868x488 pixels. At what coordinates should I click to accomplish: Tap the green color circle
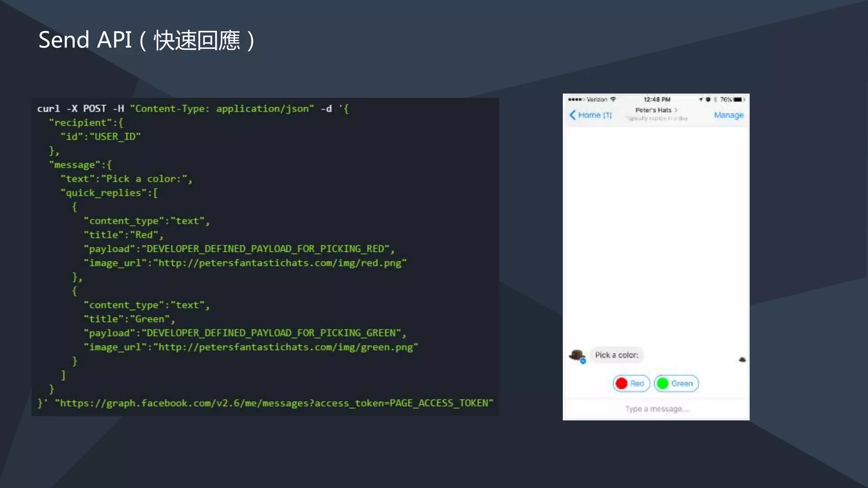point(662,383)
